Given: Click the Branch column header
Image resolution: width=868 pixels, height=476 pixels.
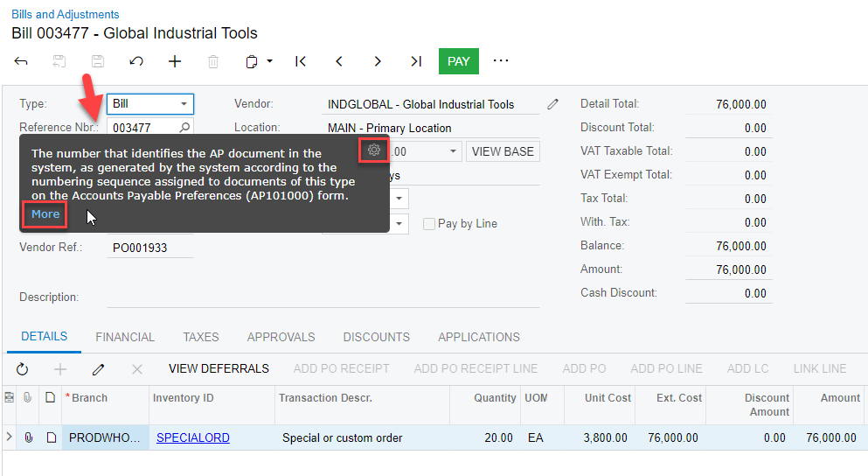Looking at the screenshot, I should click(105, 405).
